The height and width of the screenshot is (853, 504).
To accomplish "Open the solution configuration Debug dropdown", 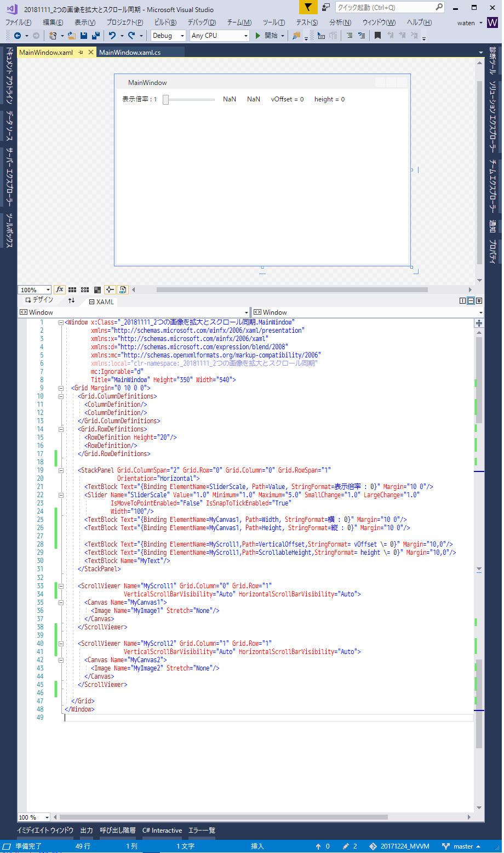I will (169, 36).
